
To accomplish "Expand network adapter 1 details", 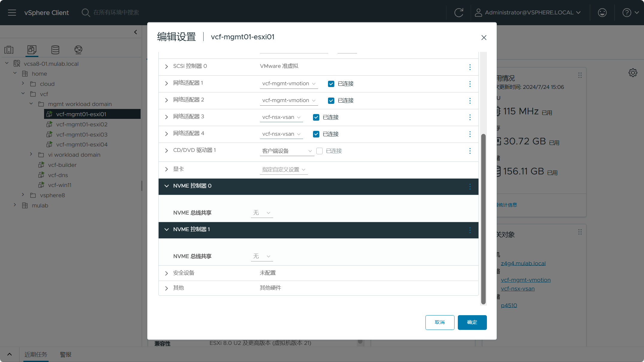I will pyautogui.click(x=166, y=83).
